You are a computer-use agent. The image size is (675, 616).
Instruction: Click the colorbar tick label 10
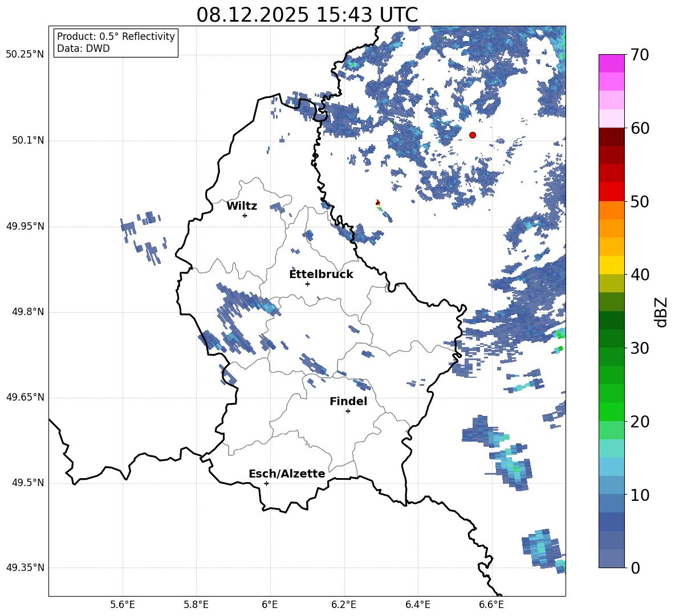640,495
